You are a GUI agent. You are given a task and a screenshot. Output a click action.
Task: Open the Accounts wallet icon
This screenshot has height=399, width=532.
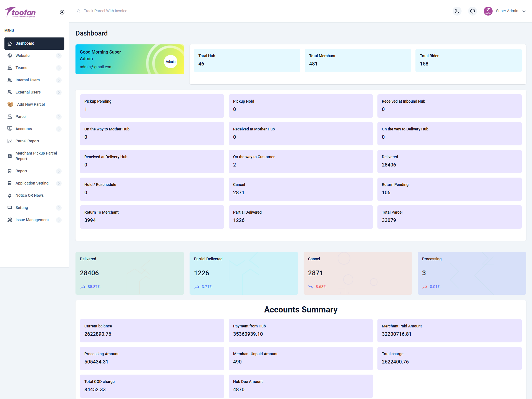coord(10,129)
